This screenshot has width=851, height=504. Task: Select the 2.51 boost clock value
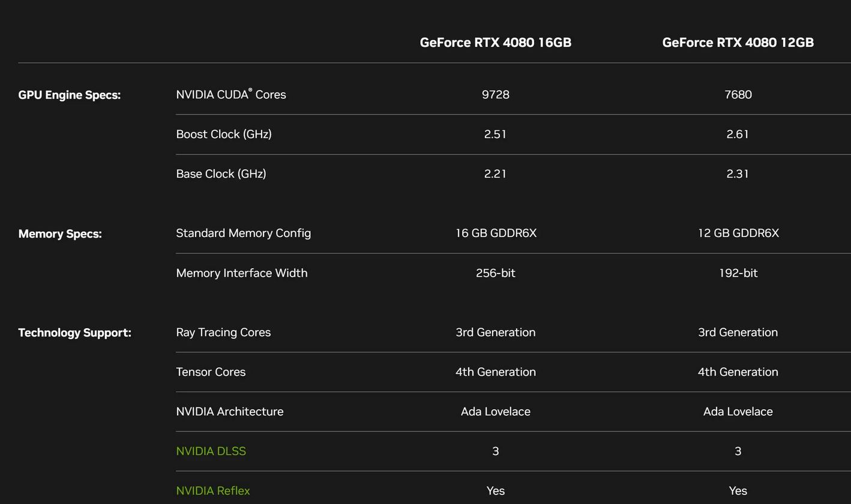tap(495, 134)
